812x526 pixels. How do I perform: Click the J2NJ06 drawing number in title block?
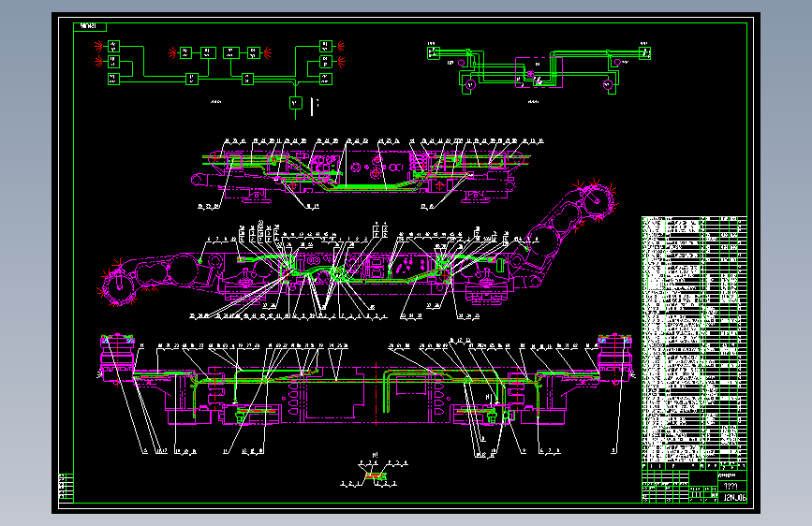point(734,498)
